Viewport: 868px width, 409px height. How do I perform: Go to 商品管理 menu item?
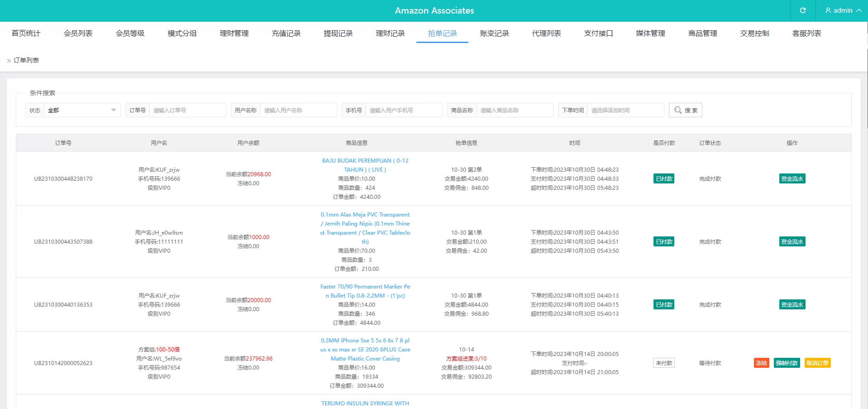(x=702, y=34)
